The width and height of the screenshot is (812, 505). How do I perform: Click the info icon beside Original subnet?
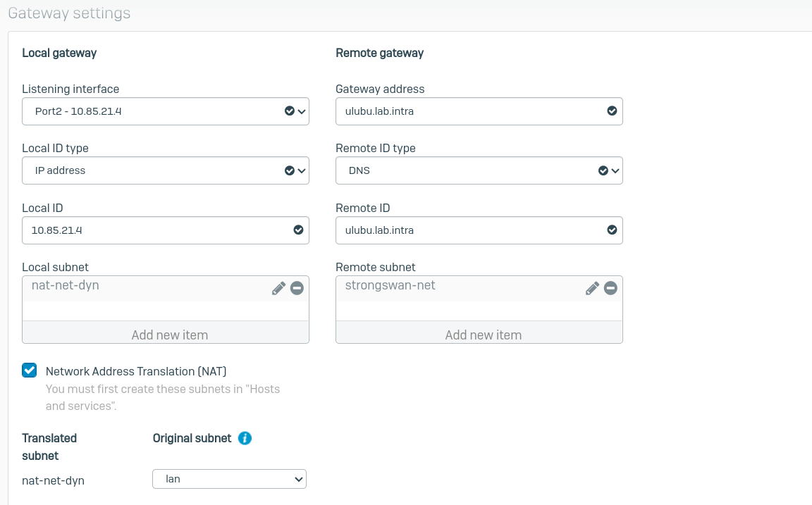(245, 438)
